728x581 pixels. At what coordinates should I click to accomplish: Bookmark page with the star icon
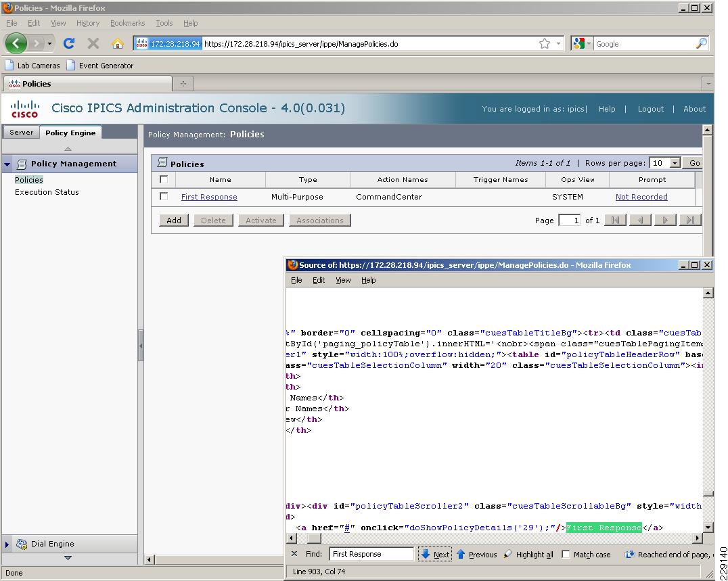click(x=545, y=43)
